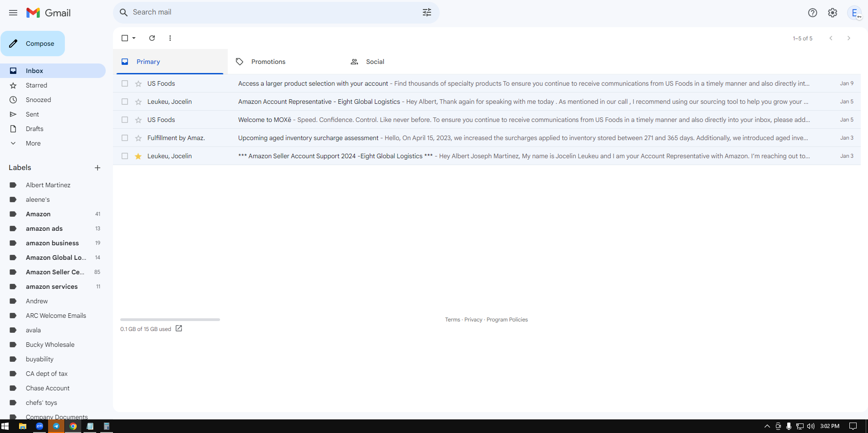The image size is (868, 433).
Task: Open File Explorer from the taskbar
Action: pos(22,426)
